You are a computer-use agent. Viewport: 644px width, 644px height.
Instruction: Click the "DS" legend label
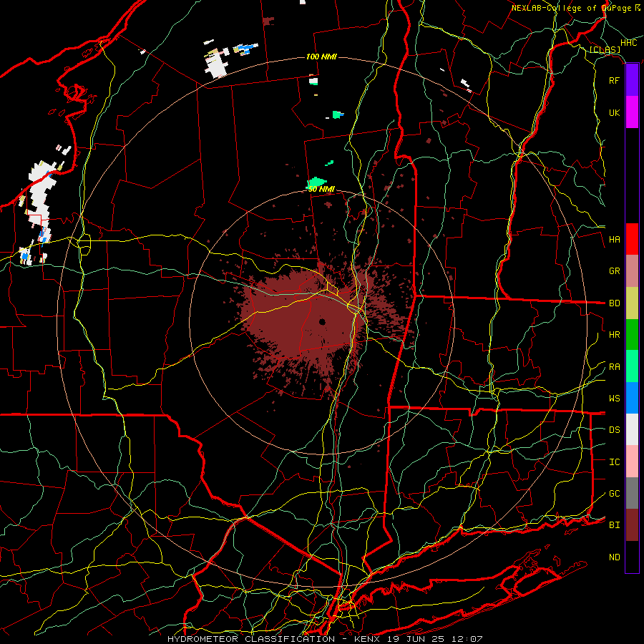[614, 430]
